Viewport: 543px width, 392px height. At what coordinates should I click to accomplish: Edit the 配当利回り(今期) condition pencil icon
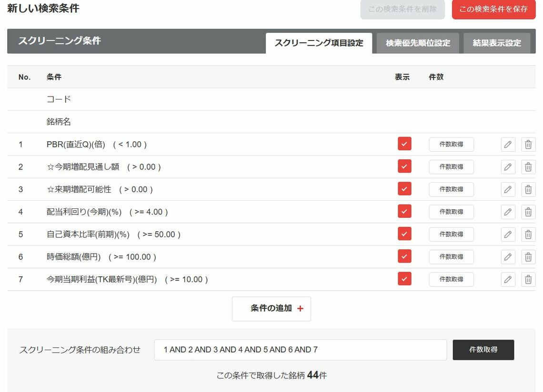click(x=508, y=212)
